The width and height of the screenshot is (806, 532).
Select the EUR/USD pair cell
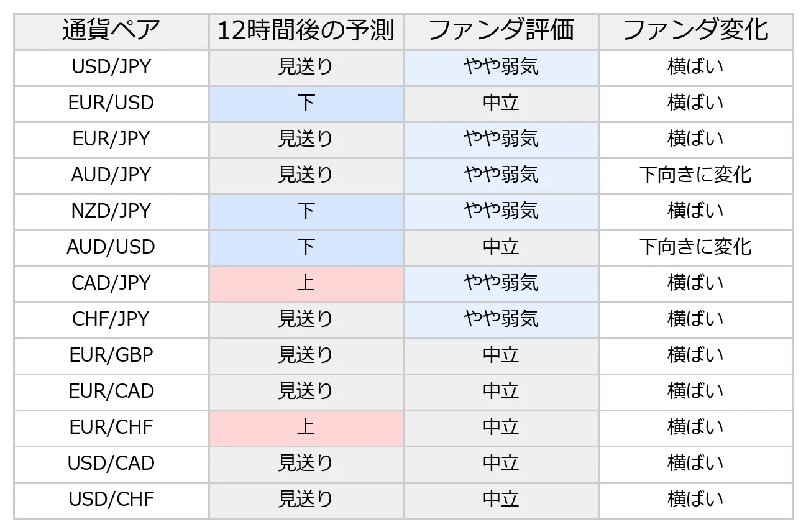tap(111, 103)
